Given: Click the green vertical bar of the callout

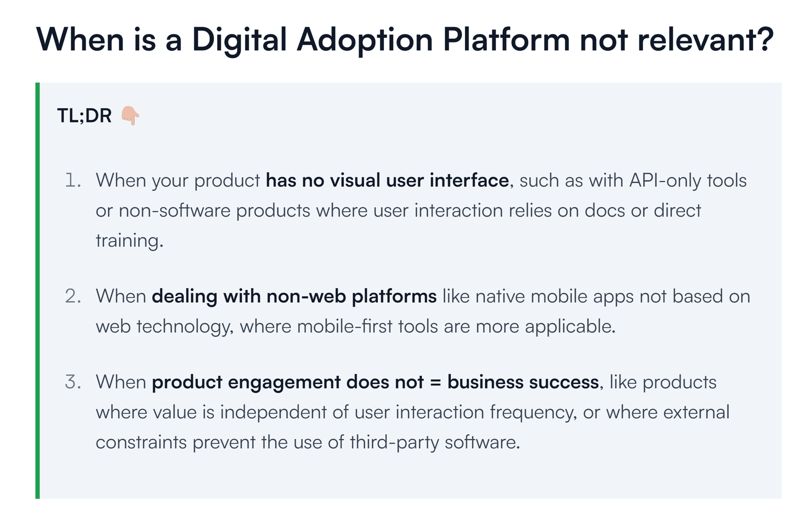Looking at the screenshot, I should 38,290.
